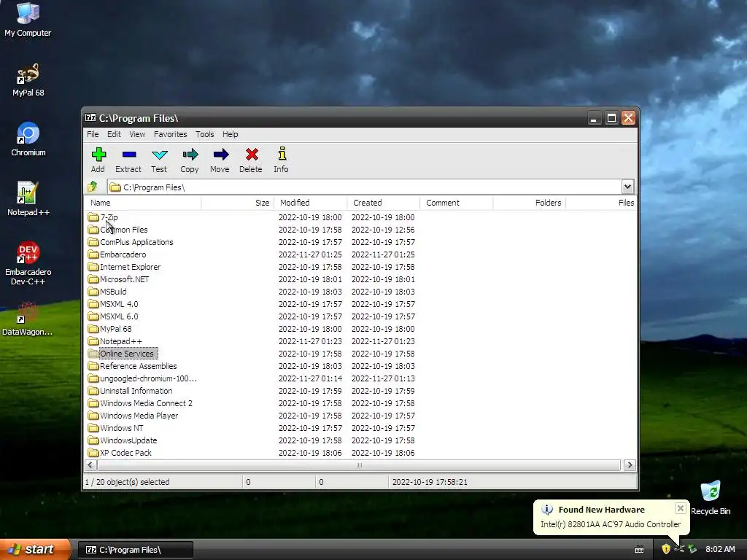This screenshot has height=560, width=747.
Task: Click the horizontal scrollbar thumb
Action: coord(359,464)
